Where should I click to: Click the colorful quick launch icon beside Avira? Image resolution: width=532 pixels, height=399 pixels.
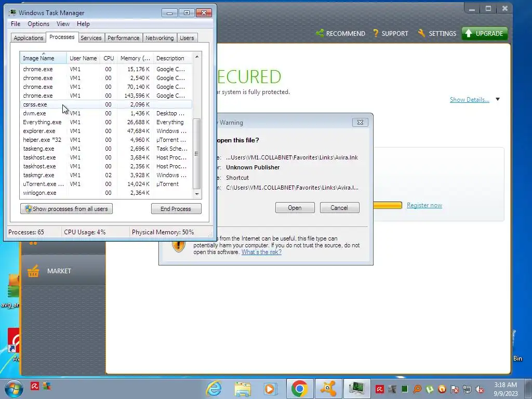pyautogui.click(x=47, y=386)
